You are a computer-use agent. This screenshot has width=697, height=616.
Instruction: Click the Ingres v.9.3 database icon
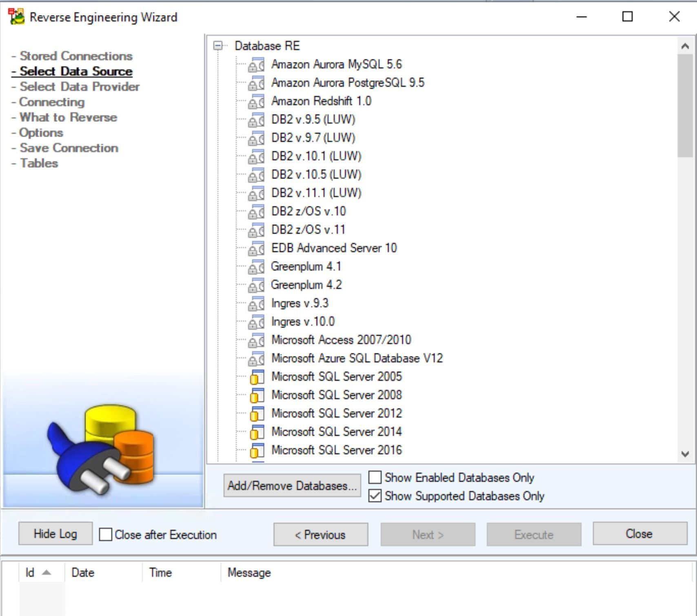[256, 303]
